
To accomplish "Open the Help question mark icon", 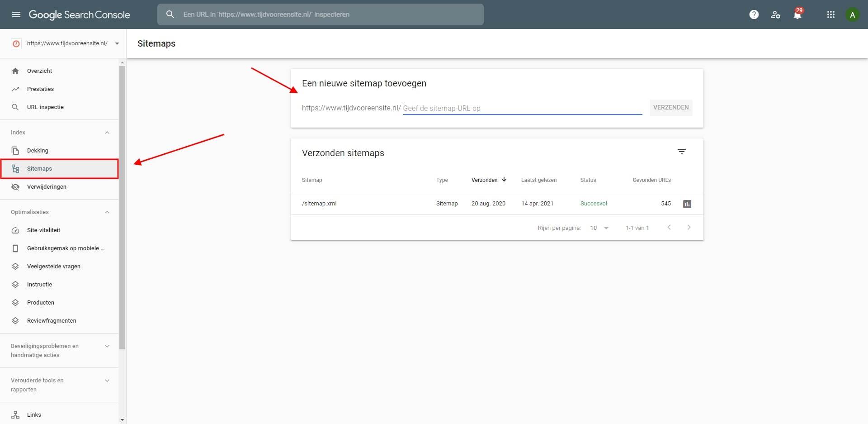I will (x=754, y=14).
